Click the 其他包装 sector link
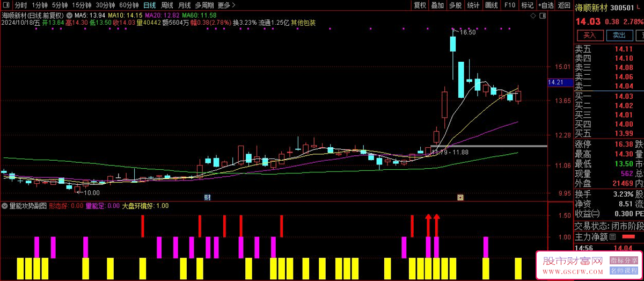The image size is (644, 281). [303, 23]
